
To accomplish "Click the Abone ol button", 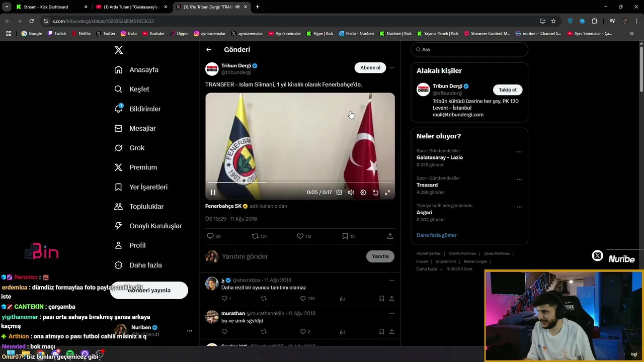I will tap(370, 67).
